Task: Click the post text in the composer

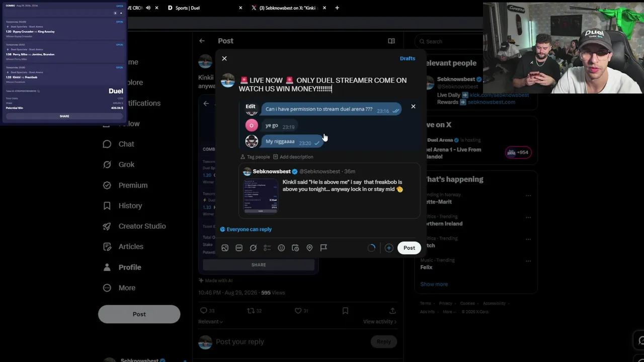Action: point(323,84)
